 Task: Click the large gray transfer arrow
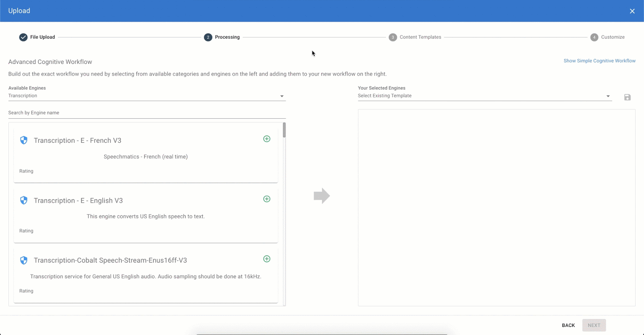click(x=322, y=196)
